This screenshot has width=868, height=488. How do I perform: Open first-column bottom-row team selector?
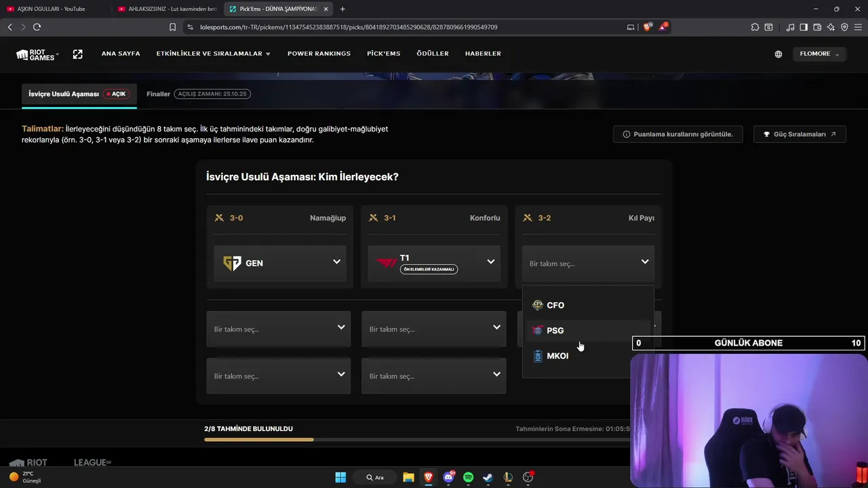tap(279, 375)
